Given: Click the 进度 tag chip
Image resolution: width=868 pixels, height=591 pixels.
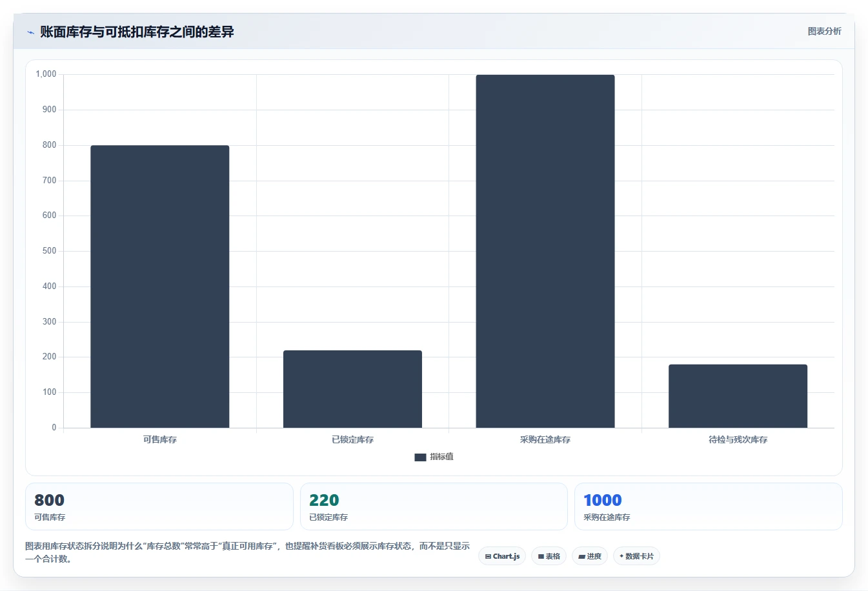Looking at the screenshot, I should [590, 556].
